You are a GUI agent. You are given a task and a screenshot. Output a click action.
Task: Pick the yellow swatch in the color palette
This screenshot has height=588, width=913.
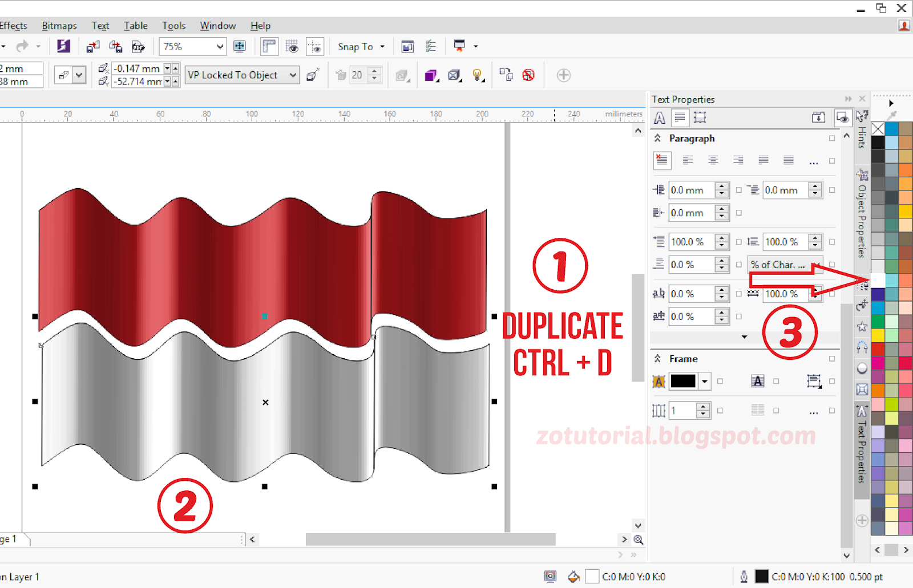878,335
